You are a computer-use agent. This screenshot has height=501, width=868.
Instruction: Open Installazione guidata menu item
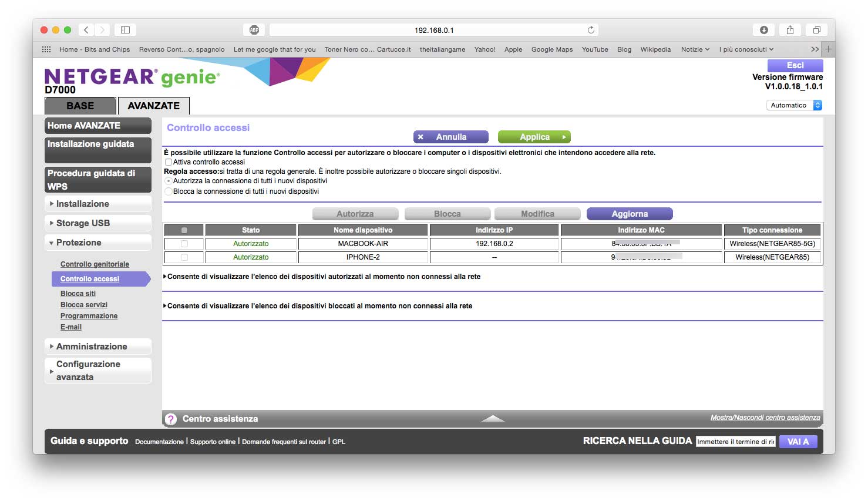click(x=98, y=150)
